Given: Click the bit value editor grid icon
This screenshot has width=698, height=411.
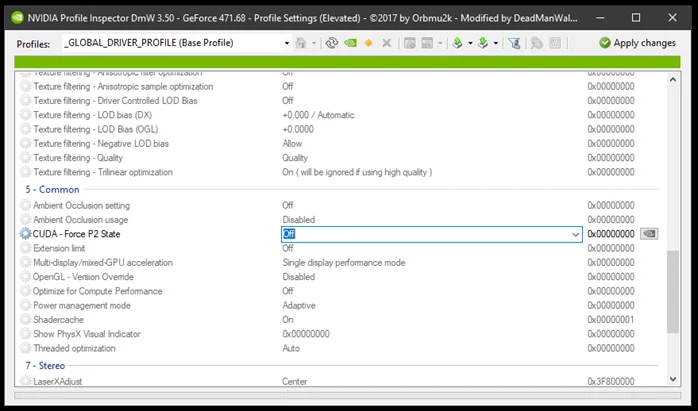Looking at the screenshot, I should 555,43.
